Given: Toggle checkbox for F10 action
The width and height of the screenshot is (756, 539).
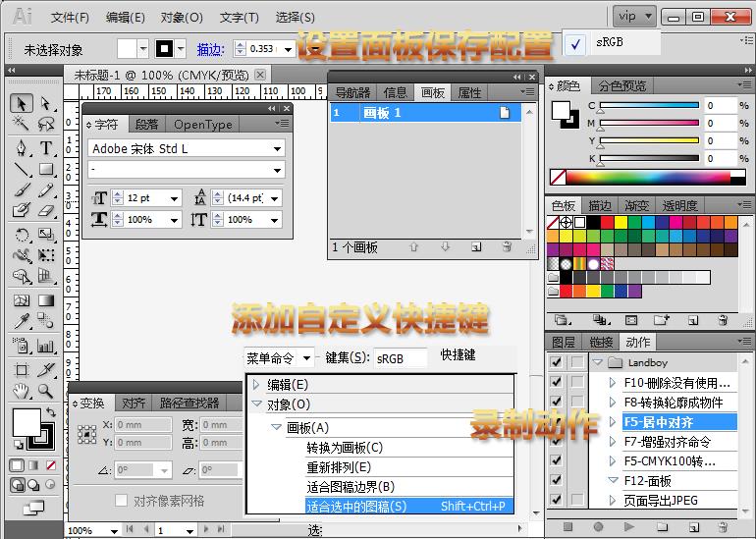Looking at the screenshot, I should [556, 381].
